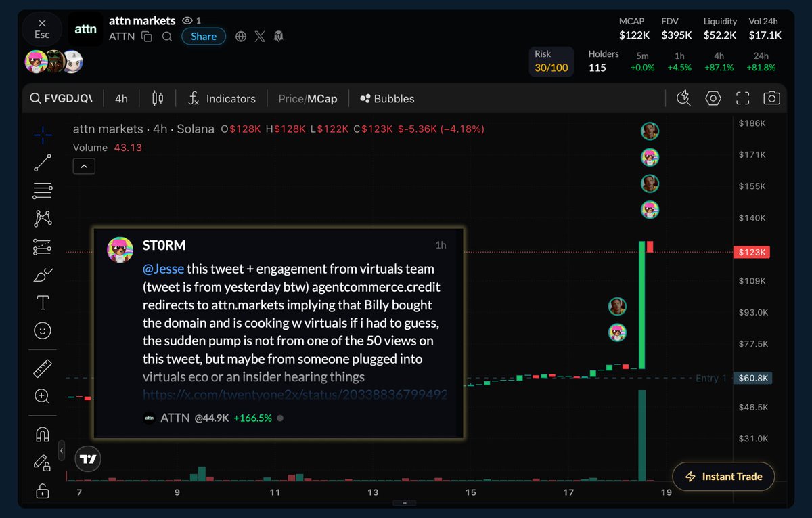The image size is (812, 518).
Task: Click the top trader marker on chart
Action: (650, 131)
